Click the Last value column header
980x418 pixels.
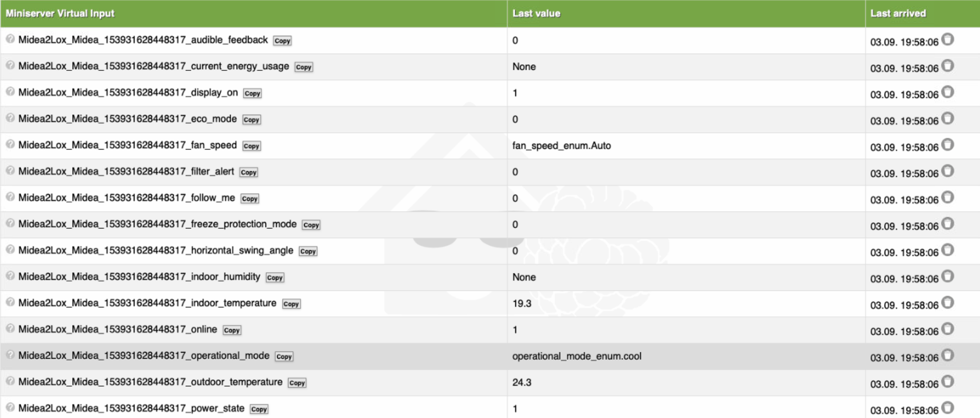[x=536, y=13]
